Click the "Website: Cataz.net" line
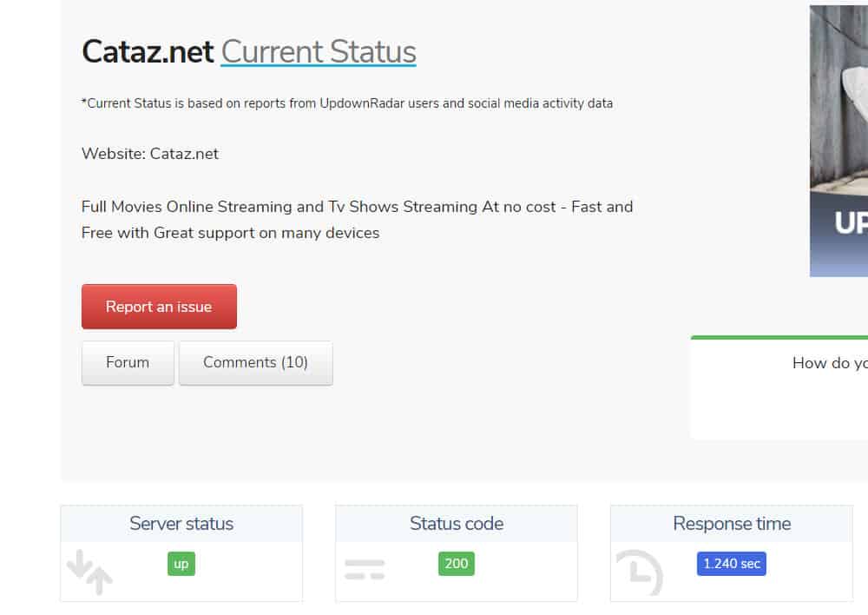Viewport: 868px width, 615px height. pos(150,154)
